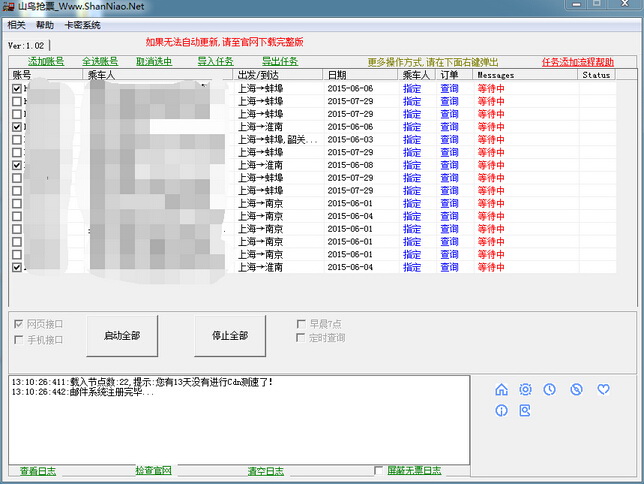
Task: Click the 停止全部 button
Action: pos(230,336)
